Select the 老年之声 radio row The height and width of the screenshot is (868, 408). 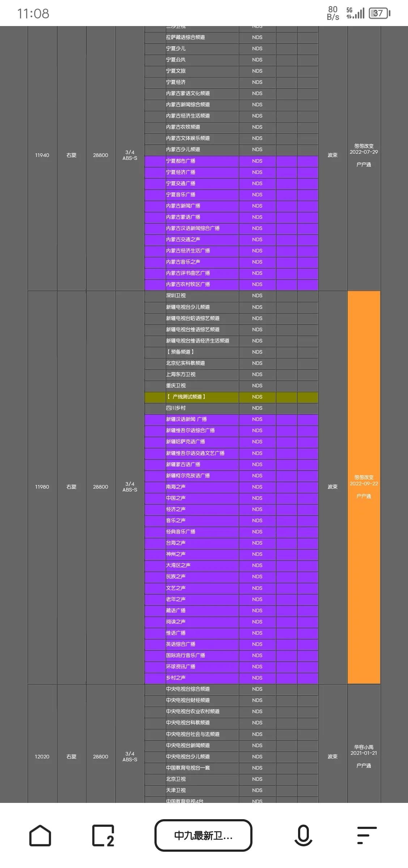pyautogui.click(x=231, y=599)
